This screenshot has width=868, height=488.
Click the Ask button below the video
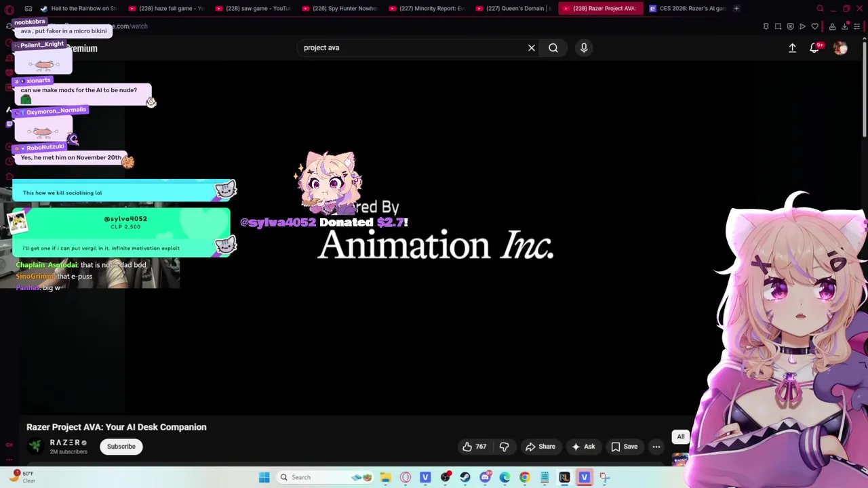(x=583, y=447)
